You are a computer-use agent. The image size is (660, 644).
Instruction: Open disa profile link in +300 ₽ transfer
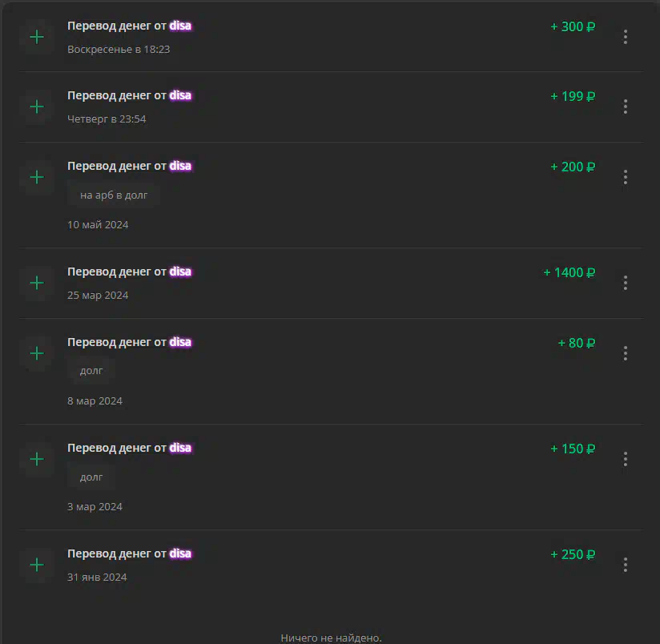tap(180, 26)
